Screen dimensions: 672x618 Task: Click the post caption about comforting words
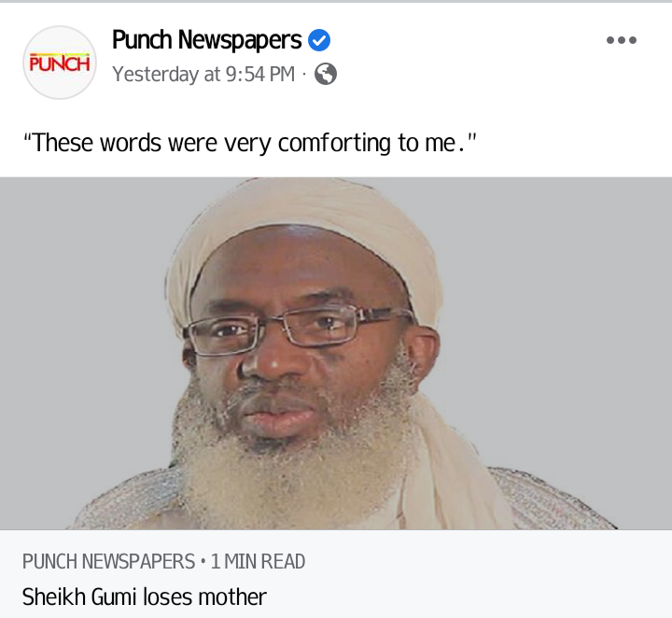click(x=249, y=143)
